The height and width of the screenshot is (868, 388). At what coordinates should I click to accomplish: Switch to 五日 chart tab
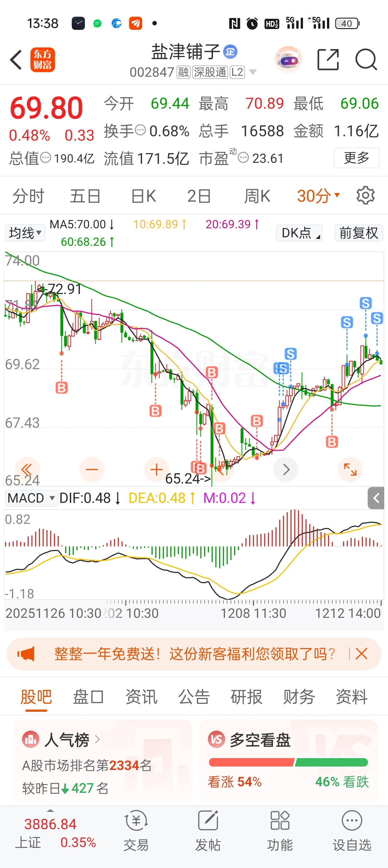coord(85,196)
